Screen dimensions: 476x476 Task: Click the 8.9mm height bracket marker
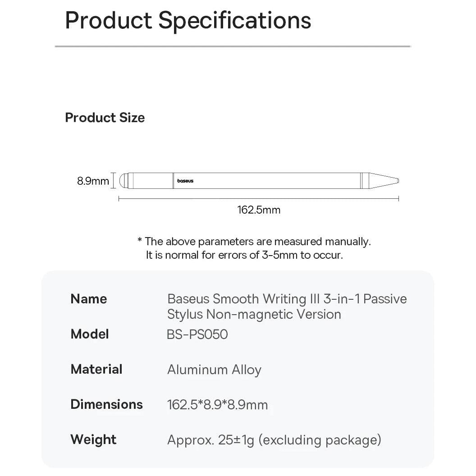(x=113, y=181)
